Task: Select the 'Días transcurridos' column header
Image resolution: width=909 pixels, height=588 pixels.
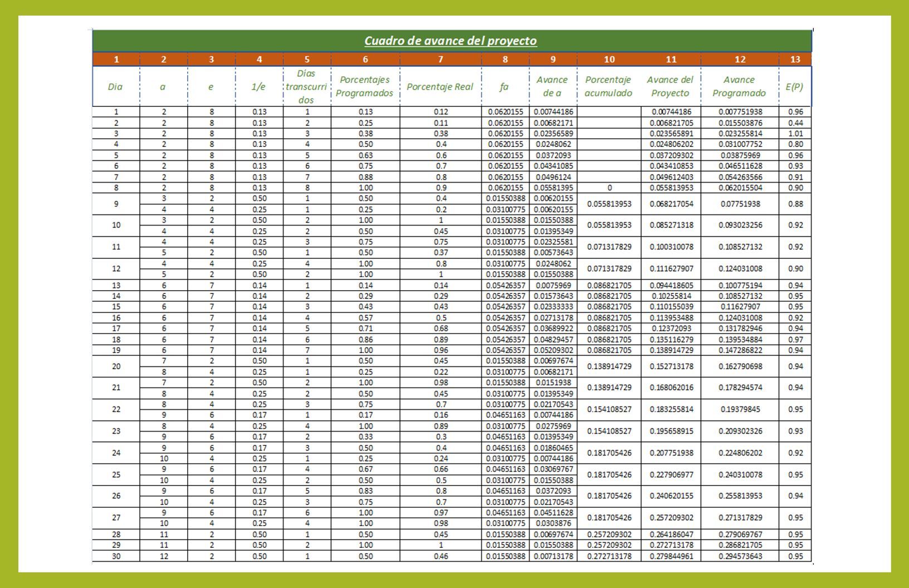Action: (306, 86)
